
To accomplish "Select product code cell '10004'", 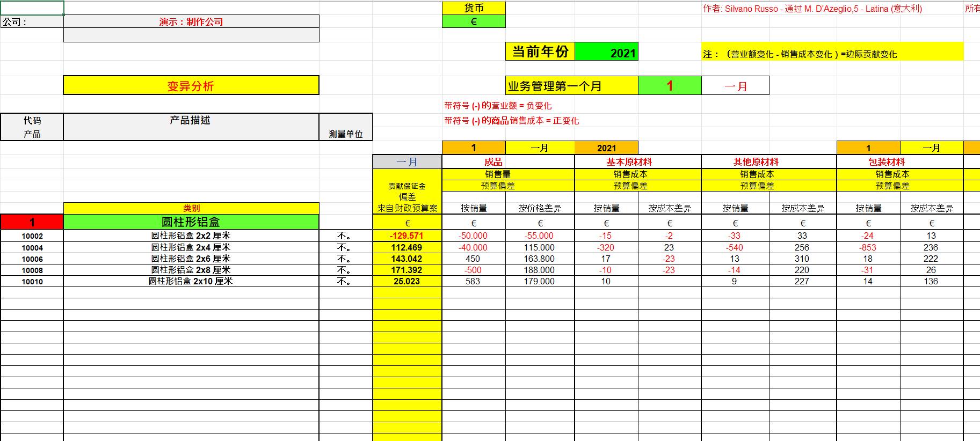I will click(32, 248).
